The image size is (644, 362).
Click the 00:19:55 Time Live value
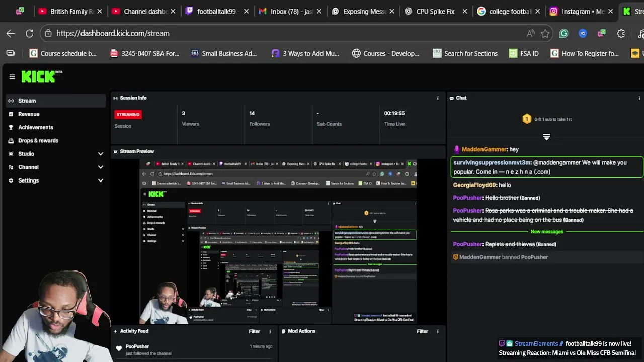(x=394, y=113)
